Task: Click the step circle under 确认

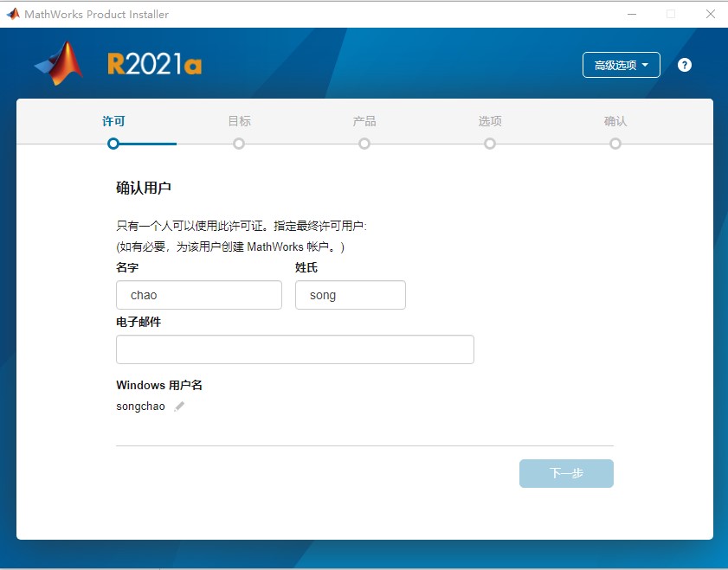Action: 615,144
